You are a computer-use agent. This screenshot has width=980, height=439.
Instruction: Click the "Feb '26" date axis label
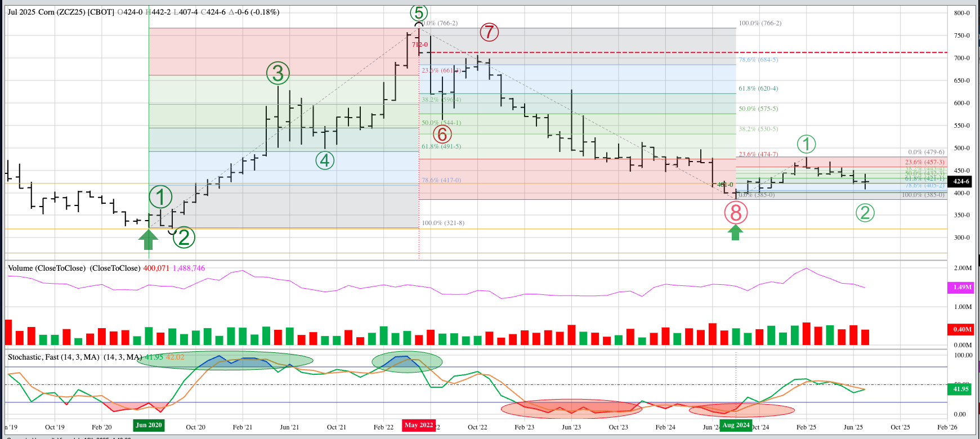(947, 427)
